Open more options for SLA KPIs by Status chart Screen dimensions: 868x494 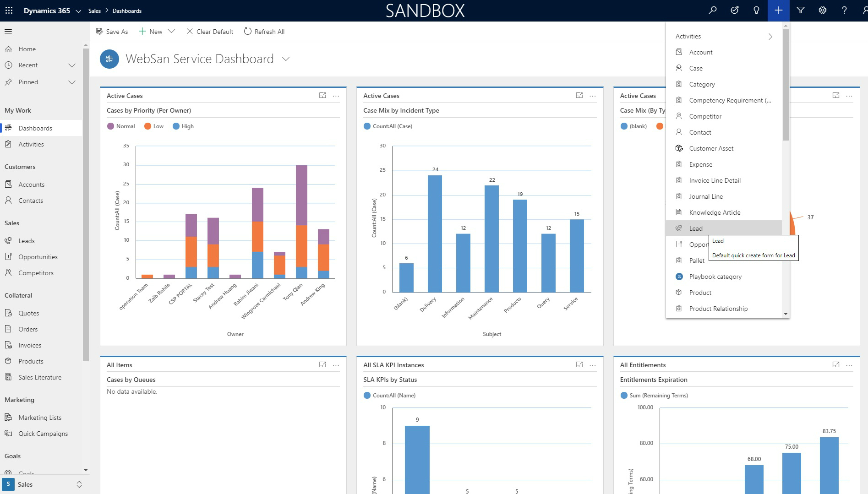click(x=592, y=365)
